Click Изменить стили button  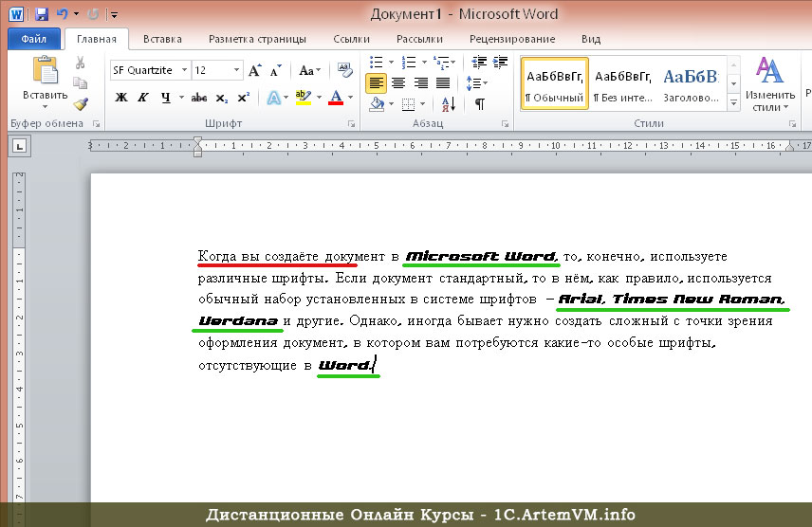click(x=770, y=84)
